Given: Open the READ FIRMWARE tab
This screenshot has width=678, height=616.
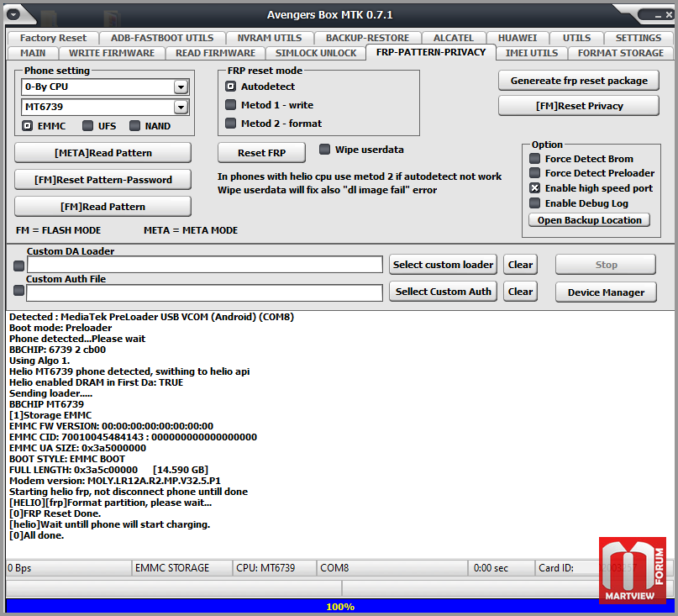Looking at the screenshot, I should (215, 53).
